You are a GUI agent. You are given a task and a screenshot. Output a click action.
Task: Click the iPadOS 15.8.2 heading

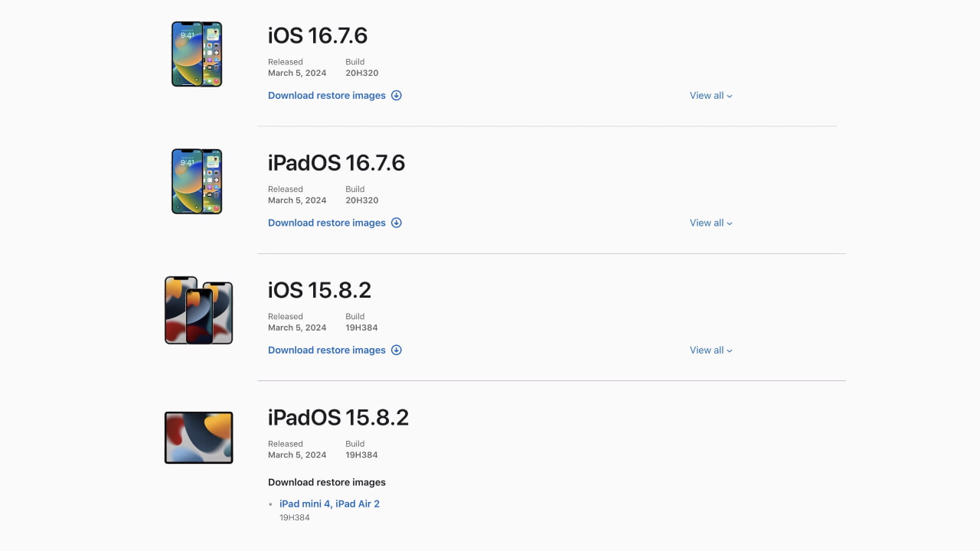338,417
